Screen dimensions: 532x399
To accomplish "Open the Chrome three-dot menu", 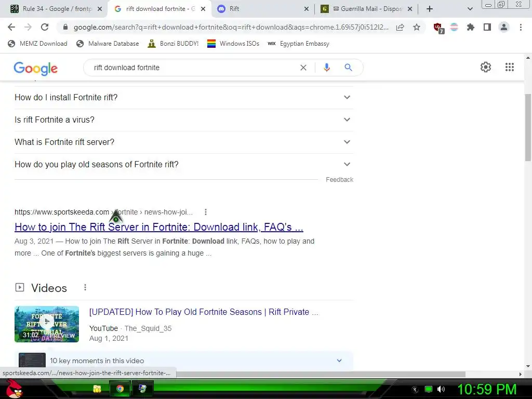I will [521, 27].
